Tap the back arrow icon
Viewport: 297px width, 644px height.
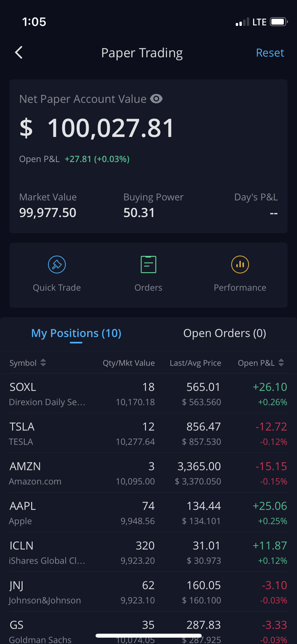click(x=19, y=52)
